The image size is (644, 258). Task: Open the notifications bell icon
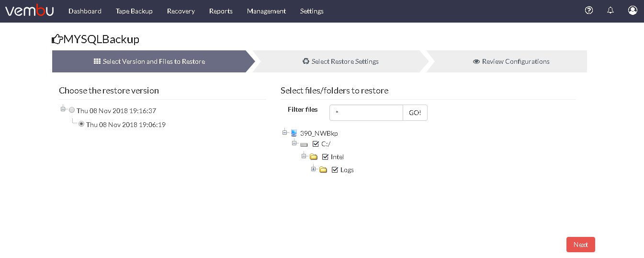(x=610, y=10)
